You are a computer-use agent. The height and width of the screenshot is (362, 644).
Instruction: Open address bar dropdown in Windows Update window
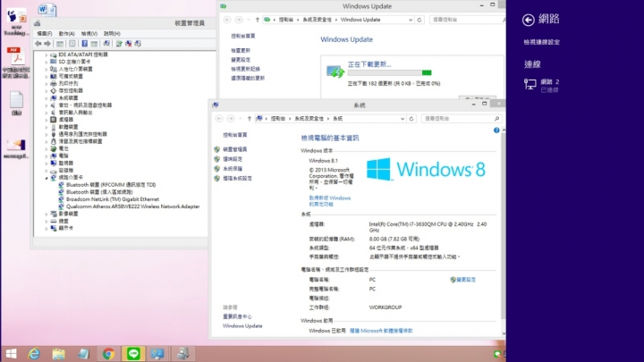pyautogui.click(x=411, y=20)
